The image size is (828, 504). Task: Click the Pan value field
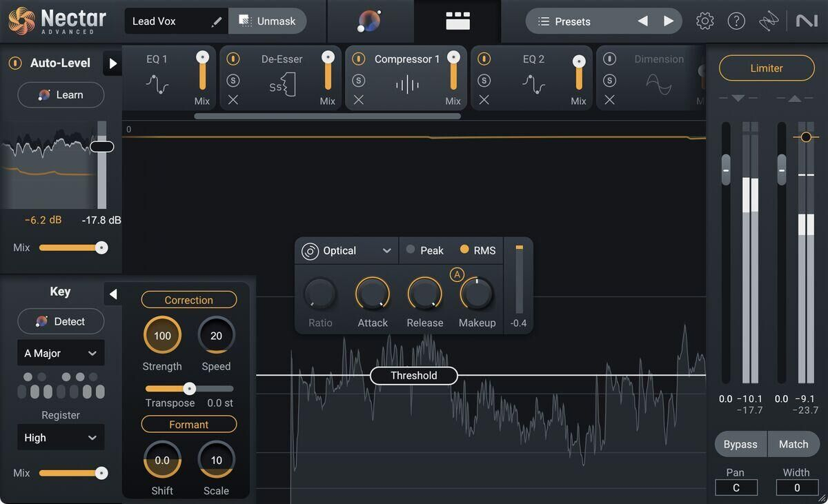pyautogui.click(x=736, y=487)
